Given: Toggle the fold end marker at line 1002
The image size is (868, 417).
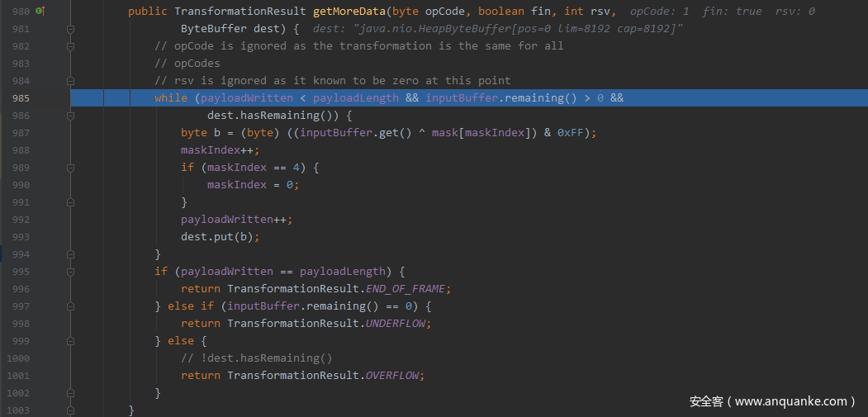Looking at the screenshot, I should [x=70, y=392].
